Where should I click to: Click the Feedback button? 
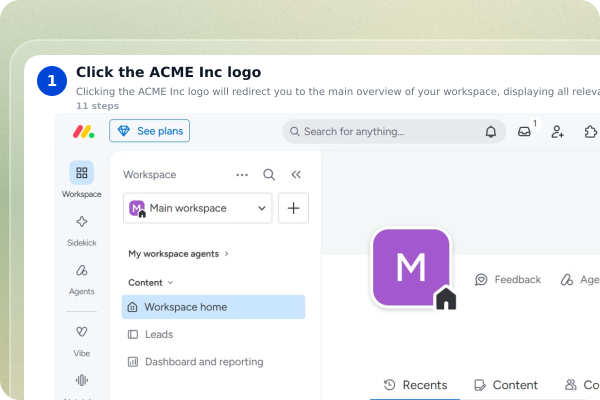pos(508,280)
